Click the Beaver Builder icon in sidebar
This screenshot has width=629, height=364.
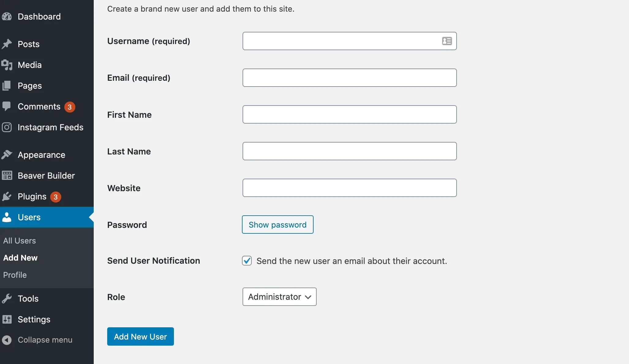coord(7,176)
